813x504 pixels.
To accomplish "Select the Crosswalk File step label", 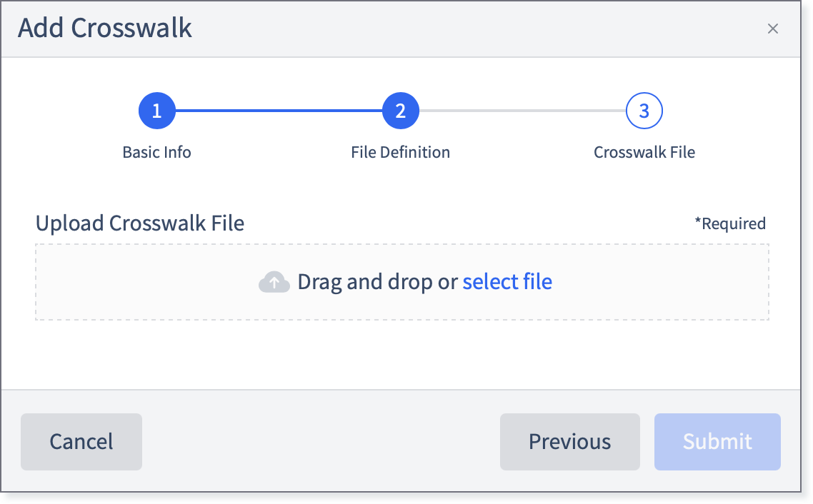I will tap(644, 152).
